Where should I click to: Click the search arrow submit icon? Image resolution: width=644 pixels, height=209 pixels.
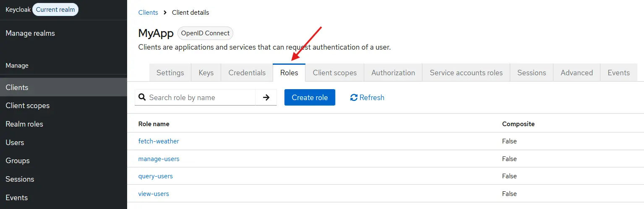[266, 98]
